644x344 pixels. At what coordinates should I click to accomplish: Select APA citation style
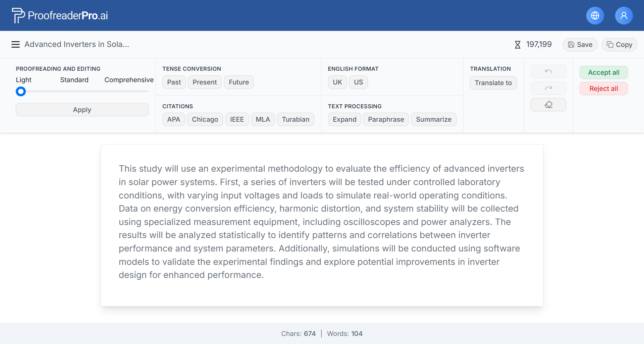[173, 119]
